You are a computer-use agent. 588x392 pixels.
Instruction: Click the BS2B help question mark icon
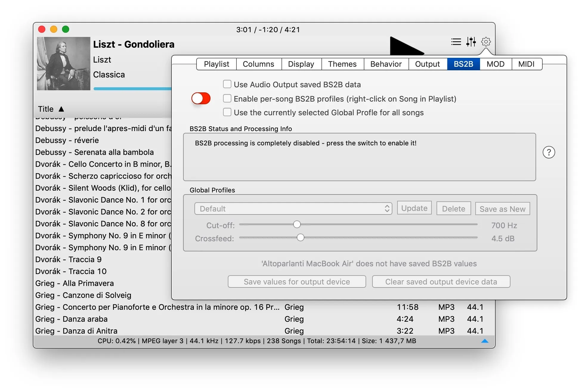coord(549,152)
